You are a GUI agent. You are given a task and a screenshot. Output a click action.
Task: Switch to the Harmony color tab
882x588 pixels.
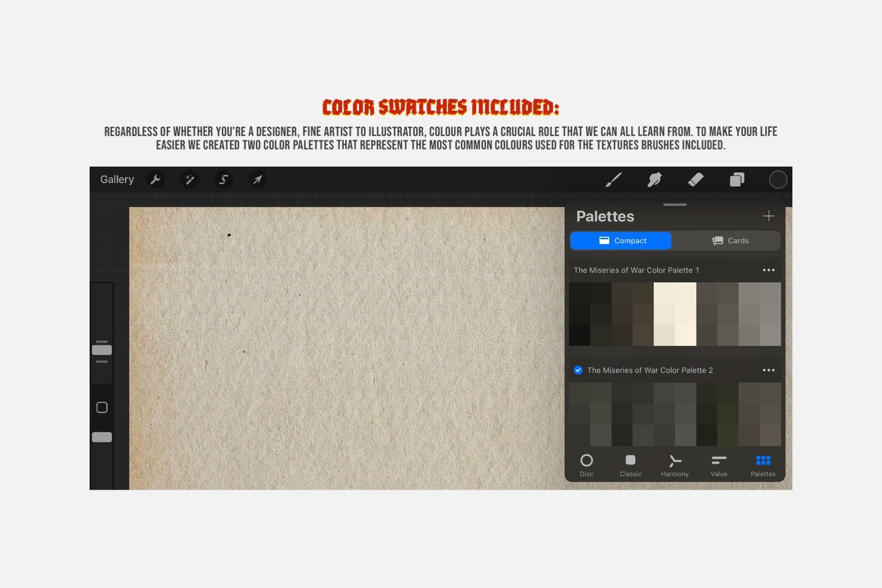pos(674,465)
